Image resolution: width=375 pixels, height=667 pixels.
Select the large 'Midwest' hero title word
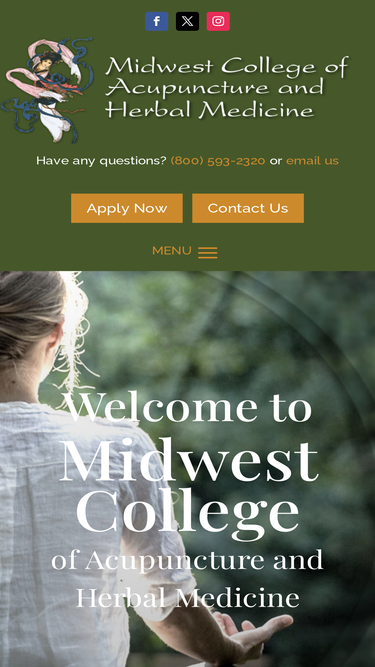(188, 462)
